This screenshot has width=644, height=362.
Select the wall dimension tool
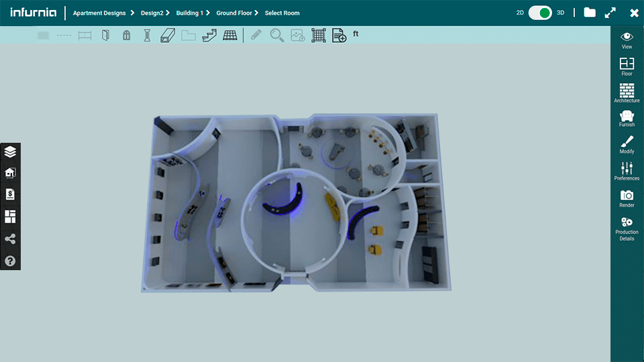(x=85, y=36)
